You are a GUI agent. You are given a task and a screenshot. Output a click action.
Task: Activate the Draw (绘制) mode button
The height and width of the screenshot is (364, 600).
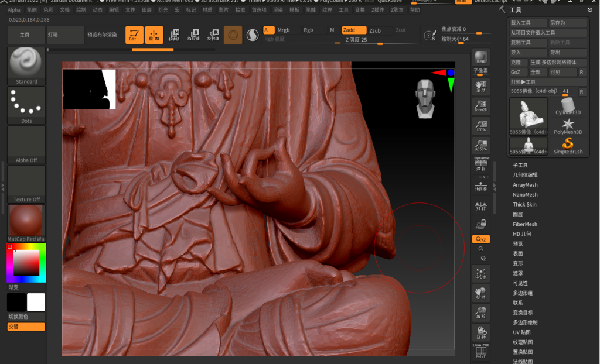[154, 35]
